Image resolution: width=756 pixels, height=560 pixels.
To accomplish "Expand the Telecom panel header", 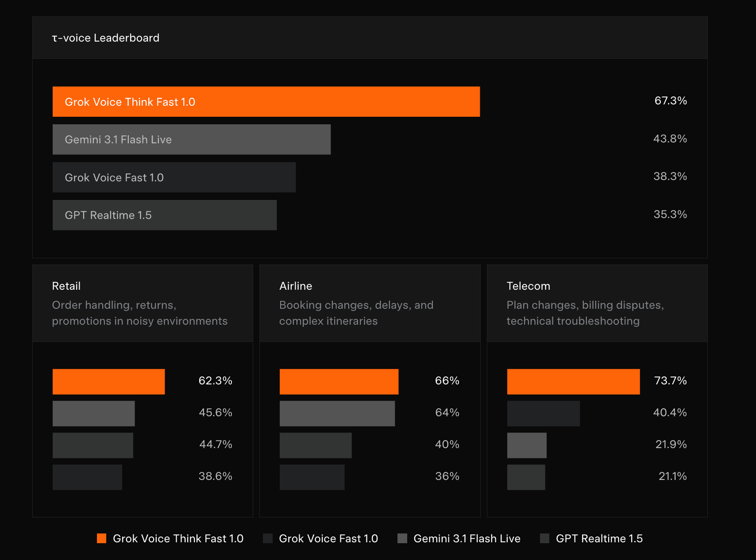I will pos(597,303).
